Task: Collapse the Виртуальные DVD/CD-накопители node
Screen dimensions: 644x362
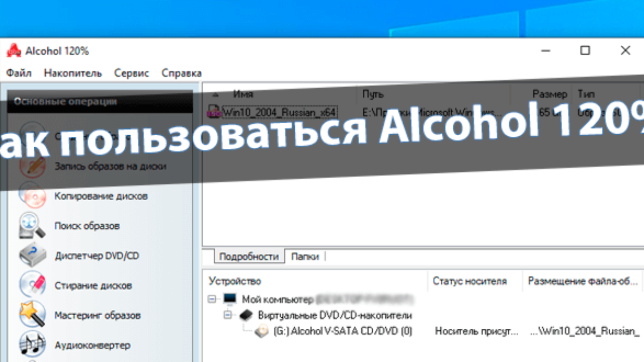Action: [x=228, y=315]
